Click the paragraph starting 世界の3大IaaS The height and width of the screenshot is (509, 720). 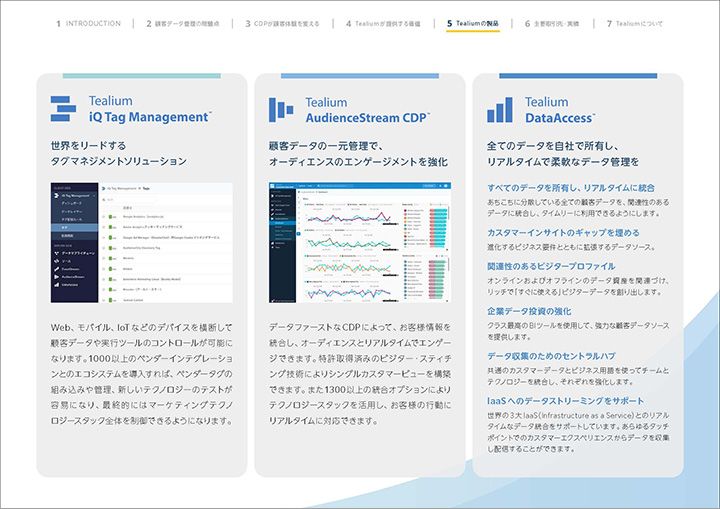tap(578, 432)
